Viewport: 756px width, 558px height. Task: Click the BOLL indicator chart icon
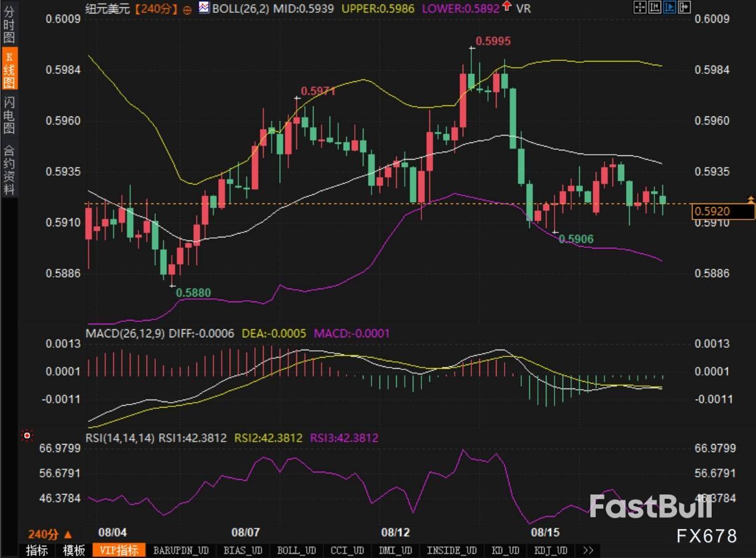pos(203,9)
